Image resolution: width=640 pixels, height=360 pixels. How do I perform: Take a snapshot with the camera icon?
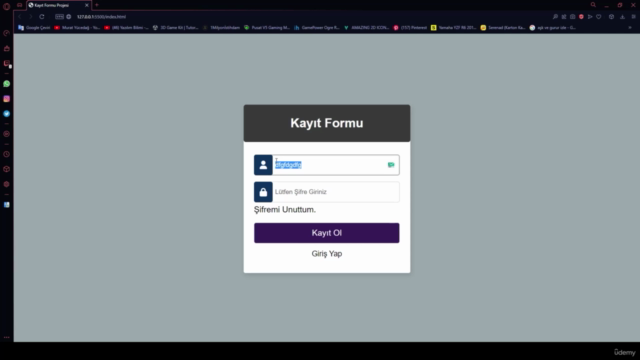pos(573,17)
